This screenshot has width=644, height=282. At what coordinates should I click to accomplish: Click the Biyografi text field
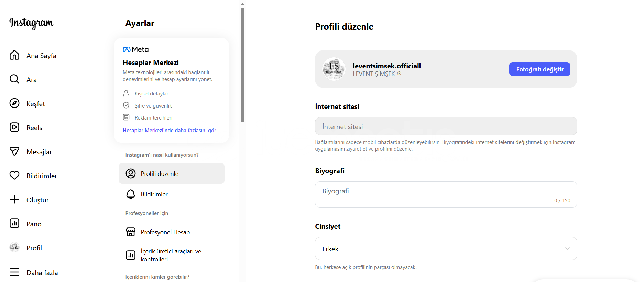pos(446,194)
